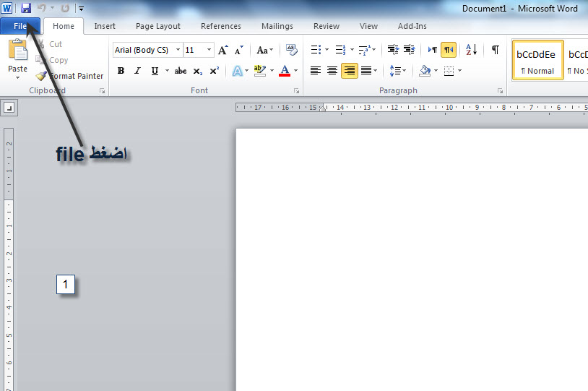Select the Normal style

537,61
